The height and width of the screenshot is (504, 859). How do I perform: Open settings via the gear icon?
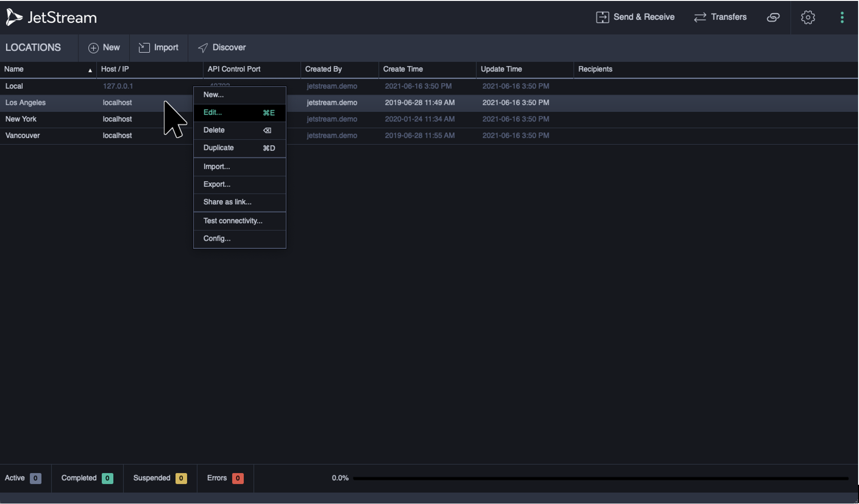coord(808,17)
